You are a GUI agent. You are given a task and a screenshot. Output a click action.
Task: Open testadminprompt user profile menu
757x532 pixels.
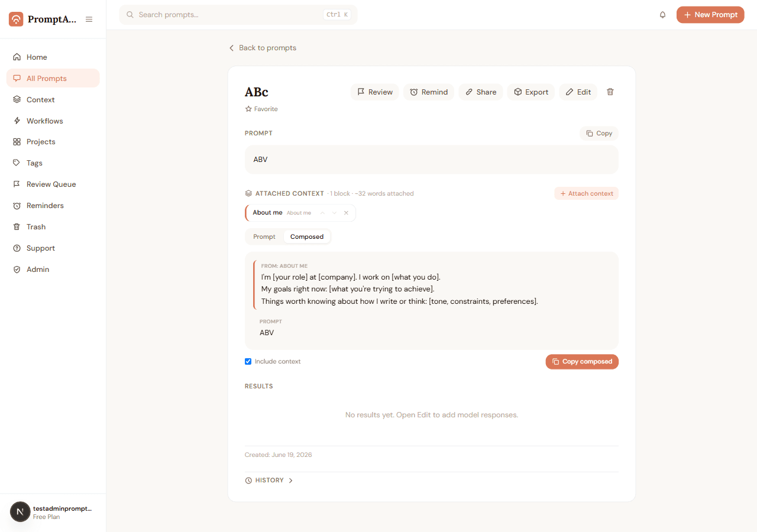53,512
